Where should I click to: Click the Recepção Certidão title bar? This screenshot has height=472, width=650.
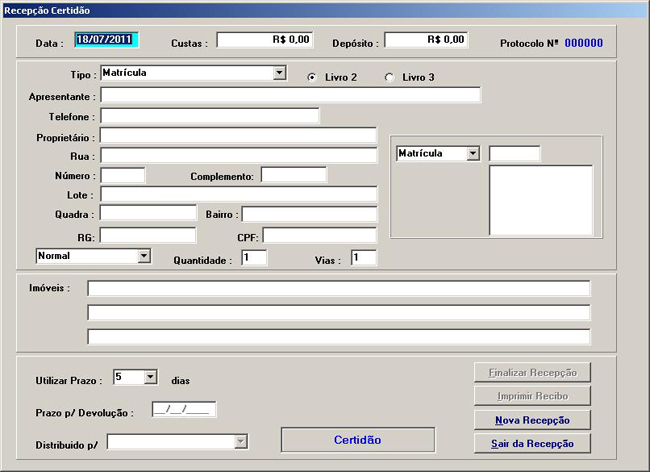click(325, 10)
